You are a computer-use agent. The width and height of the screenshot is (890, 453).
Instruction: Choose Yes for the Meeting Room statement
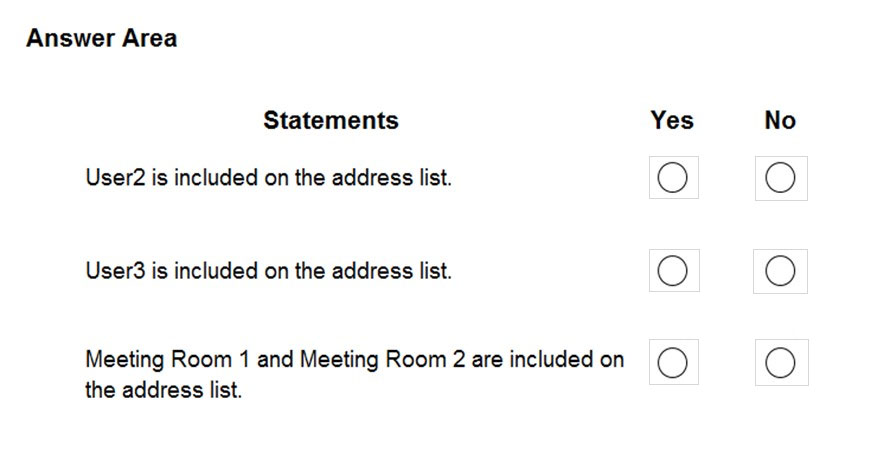click(673, 362)
